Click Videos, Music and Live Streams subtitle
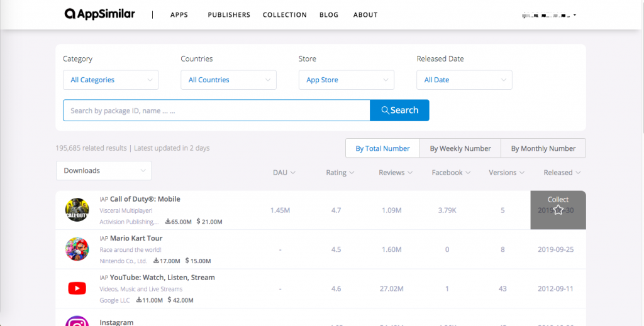This screenshot has height=326, width=644. coord(141,289)
